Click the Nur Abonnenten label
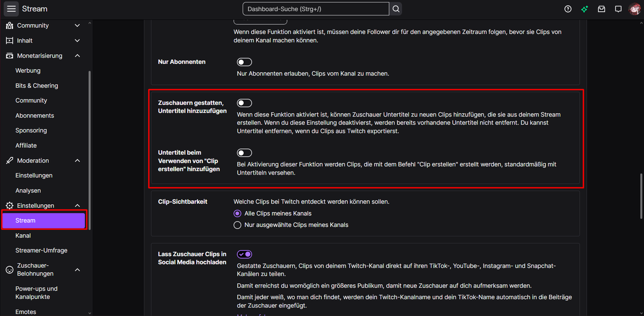This screenshot has height=316, width=644. tap(181, 62)
